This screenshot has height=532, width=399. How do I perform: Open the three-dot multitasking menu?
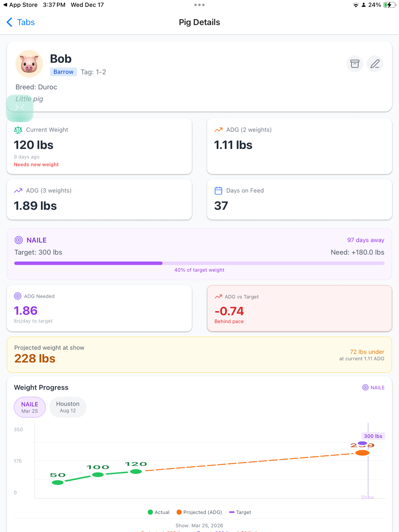[199, 5]
